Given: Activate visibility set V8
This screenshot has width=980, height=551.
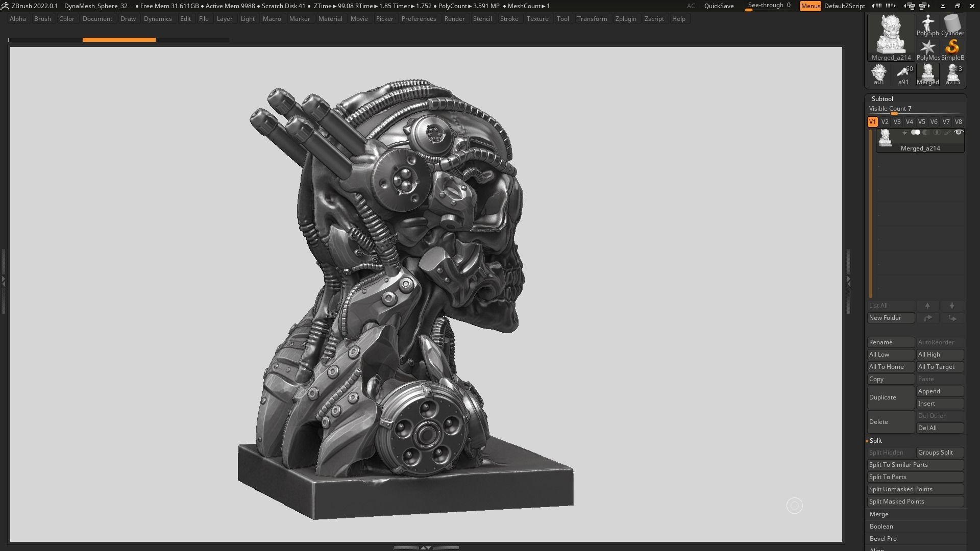Looking at the screenshot, I should 958,122.
